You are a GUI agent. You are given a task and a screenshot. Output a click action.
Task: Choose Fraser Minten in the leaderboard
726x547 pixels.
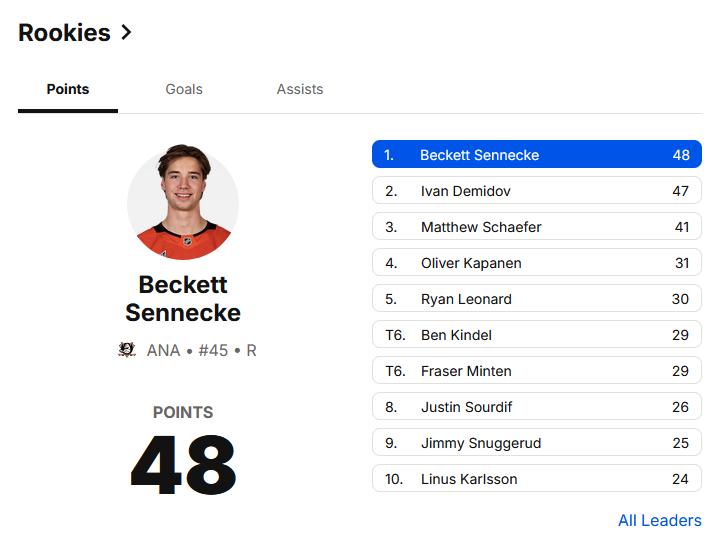536,371
